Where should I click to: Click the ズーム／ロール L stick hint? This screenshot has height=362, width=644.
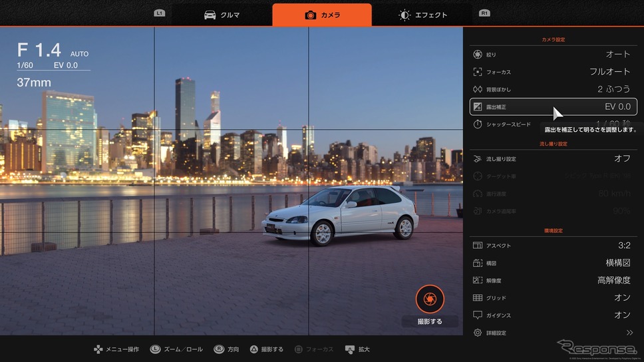coord(176,349)
